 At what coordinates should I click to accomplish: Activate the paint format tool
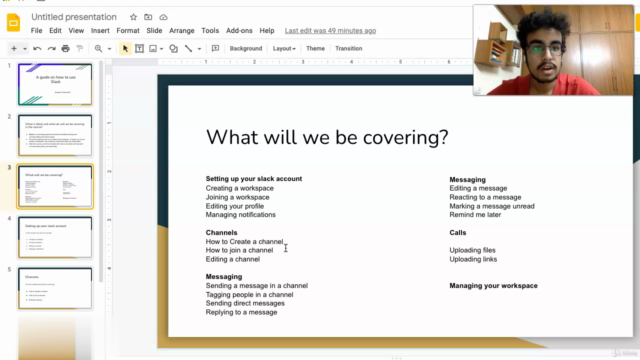(x=80, y=49)
